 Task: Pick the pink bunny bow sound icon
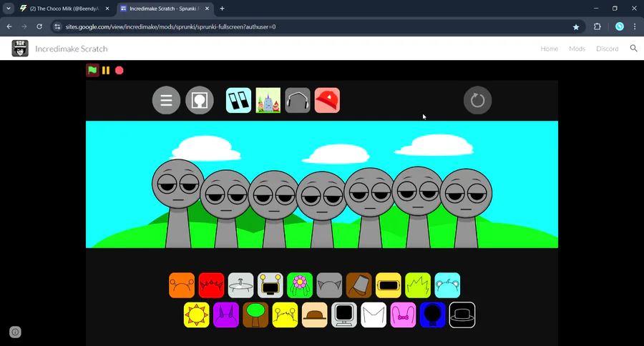(404, 315)
